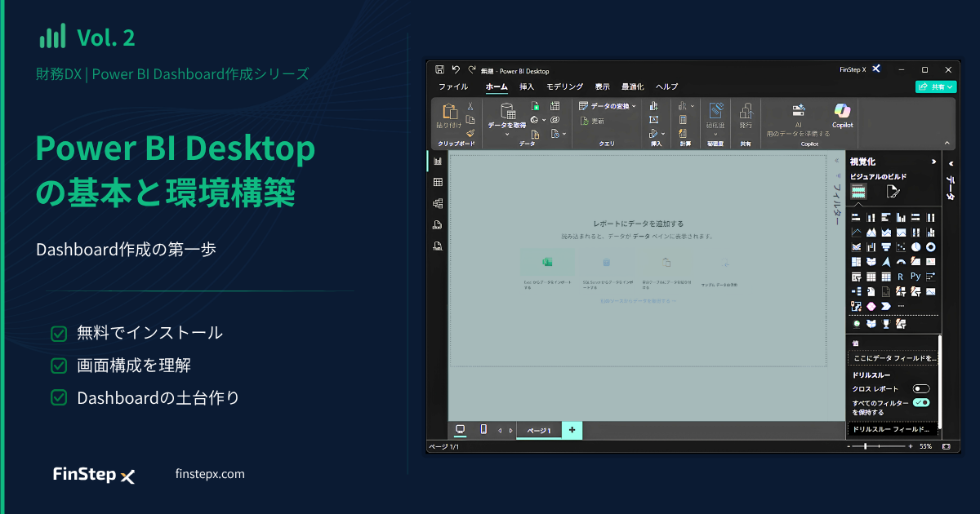Select the ヘルプ ribbon tab
This screenshot has height=514, width=980.
click(667, 86)
